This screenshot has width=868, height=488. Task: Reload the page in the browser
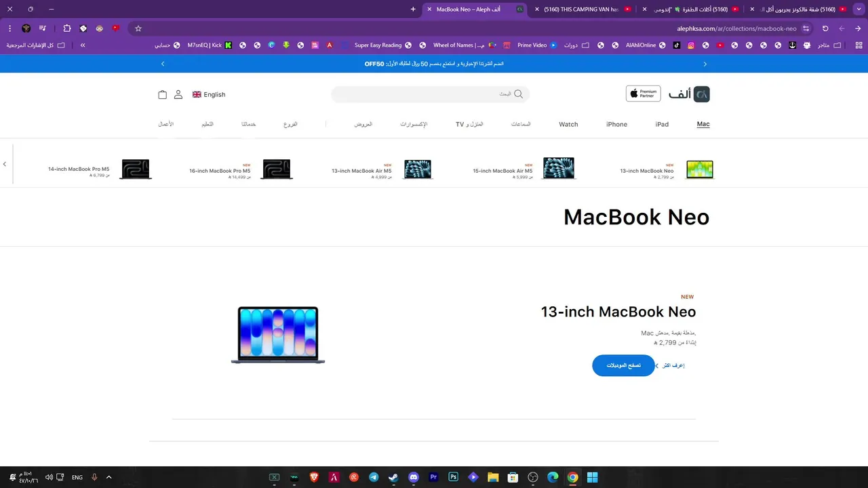point(825,28)
